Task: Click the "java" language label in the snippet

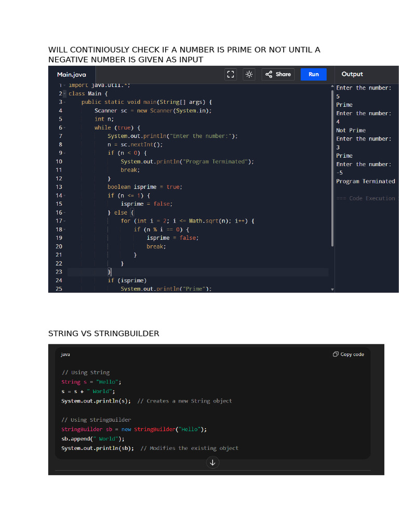Action: (x=65, y=354)
